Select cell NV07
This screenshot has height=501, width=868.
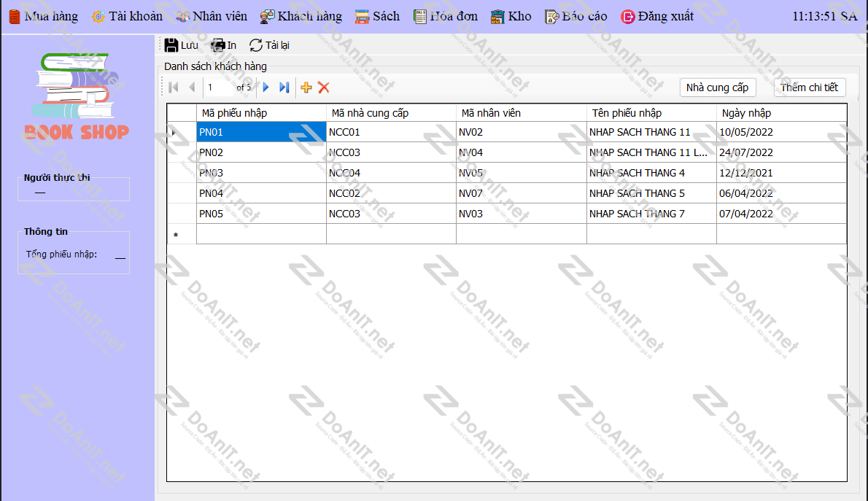pos(522,193)
